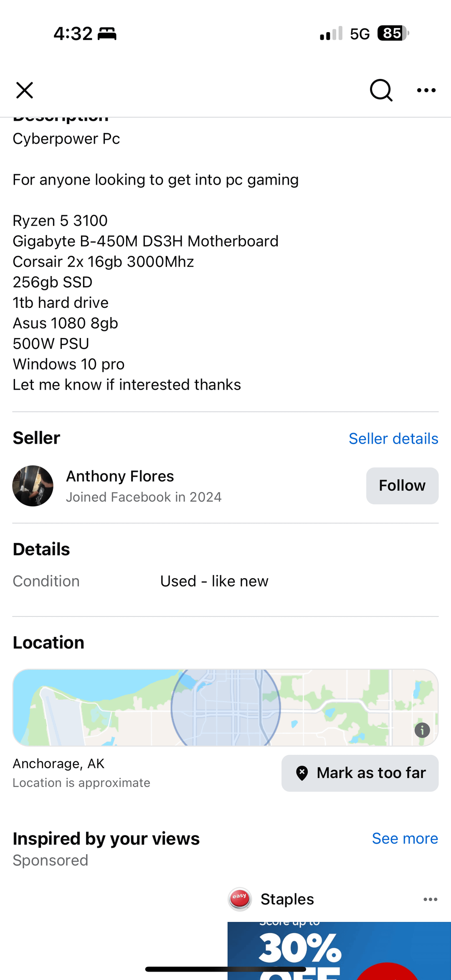This screenshot has width=451, height=980.
Task: Tap the home indicator bar
Action: [x=225, y=969]
